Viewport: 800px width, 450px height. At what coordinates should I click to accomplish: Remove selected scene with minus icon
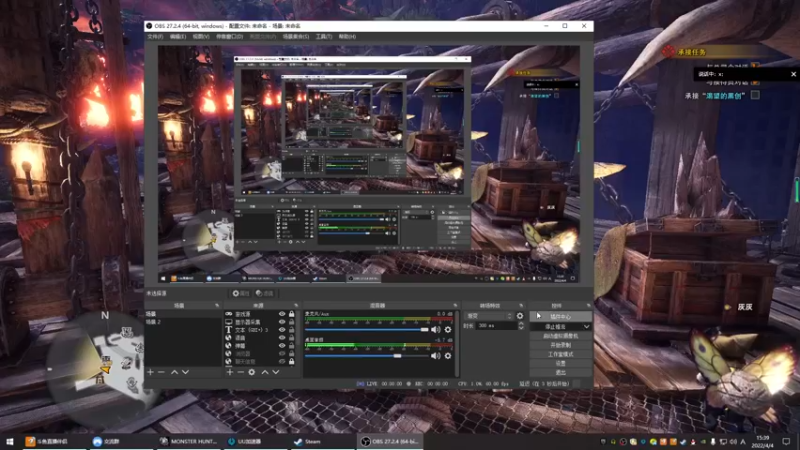point(161,372)
